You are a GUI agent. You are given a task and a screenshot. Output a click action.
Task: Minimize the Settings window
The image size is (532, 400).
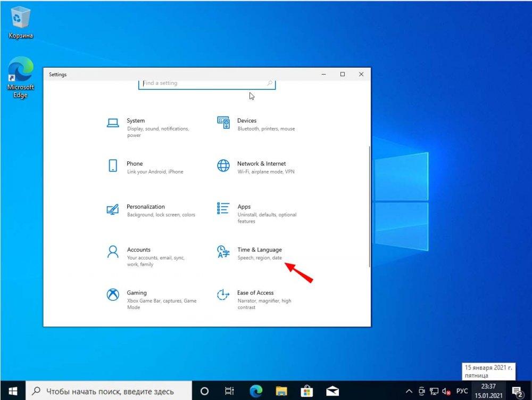[323, 75]
